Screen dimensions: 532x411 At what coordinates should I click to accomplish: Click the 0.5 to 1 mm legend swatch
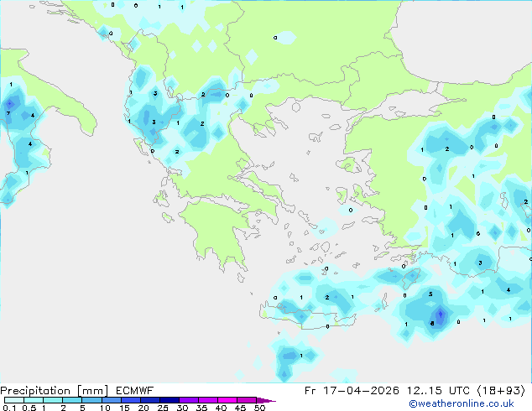pyautogui.click(x=34, y=400)
